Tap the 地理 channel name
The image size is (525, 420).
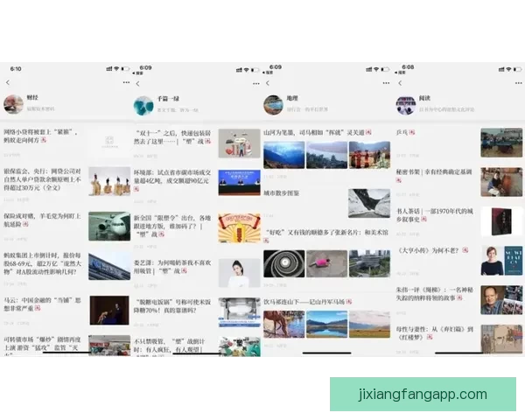click(292, 98)
